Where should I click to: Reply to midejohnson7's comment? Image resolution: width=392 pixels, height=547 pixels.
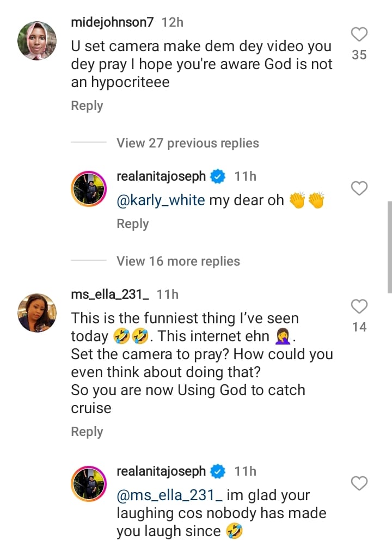(x=87, y=106)
